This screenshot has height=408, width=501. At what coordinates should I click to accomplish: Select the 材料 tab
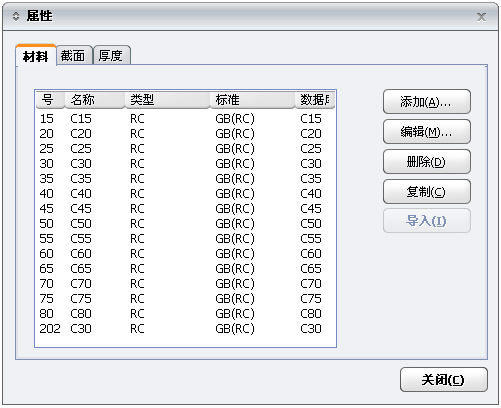(x=36, y=55)
